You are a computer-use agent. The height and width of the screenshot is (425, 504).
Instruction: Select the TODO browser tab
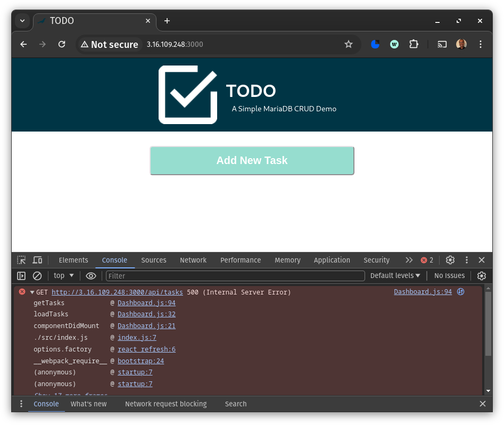(95, 21)
